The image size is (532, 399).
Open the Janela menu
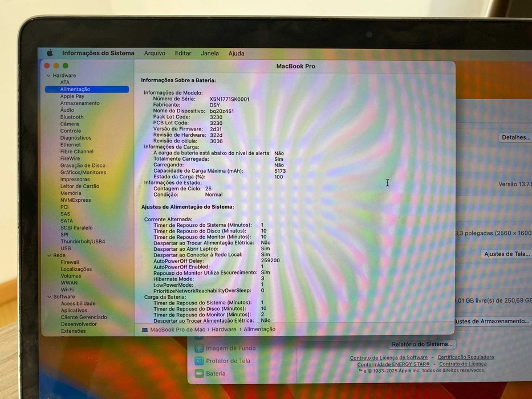click(x=210, y=53)
